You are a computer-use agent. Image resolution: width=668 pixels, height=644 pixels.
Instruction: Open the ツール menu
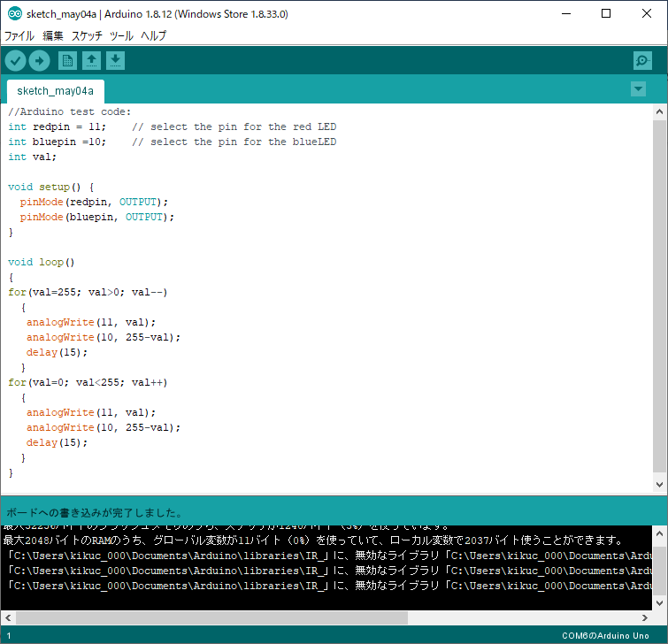pyautogui.click(x=121, y=36)
